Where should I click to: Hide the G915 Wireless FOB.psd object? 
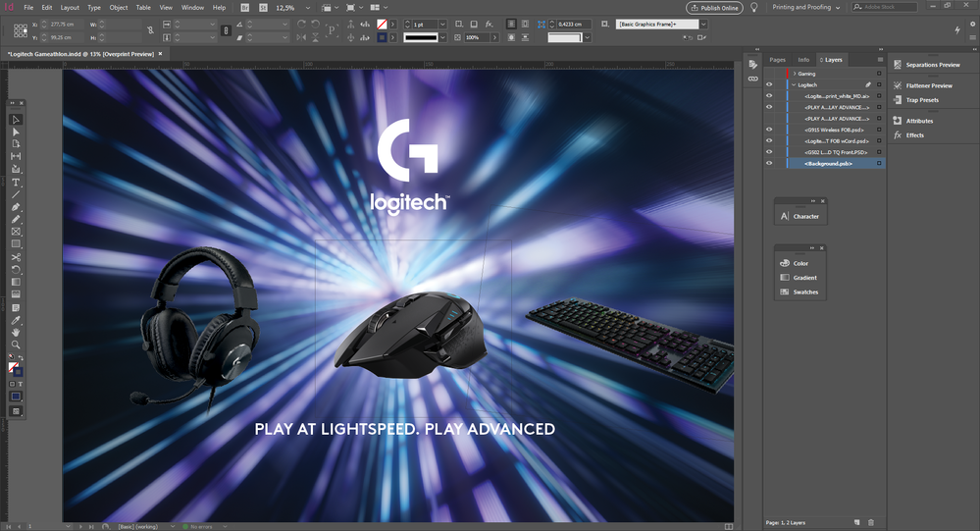pos(769,130)
